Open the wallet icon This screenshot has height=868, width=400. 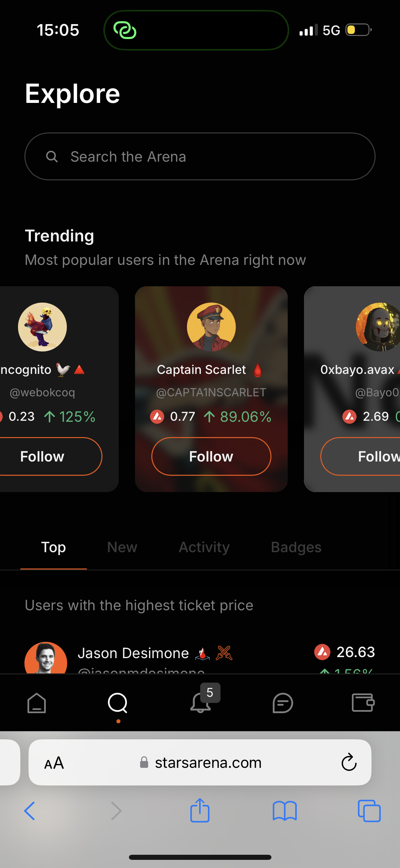click(x=363, y=703)
